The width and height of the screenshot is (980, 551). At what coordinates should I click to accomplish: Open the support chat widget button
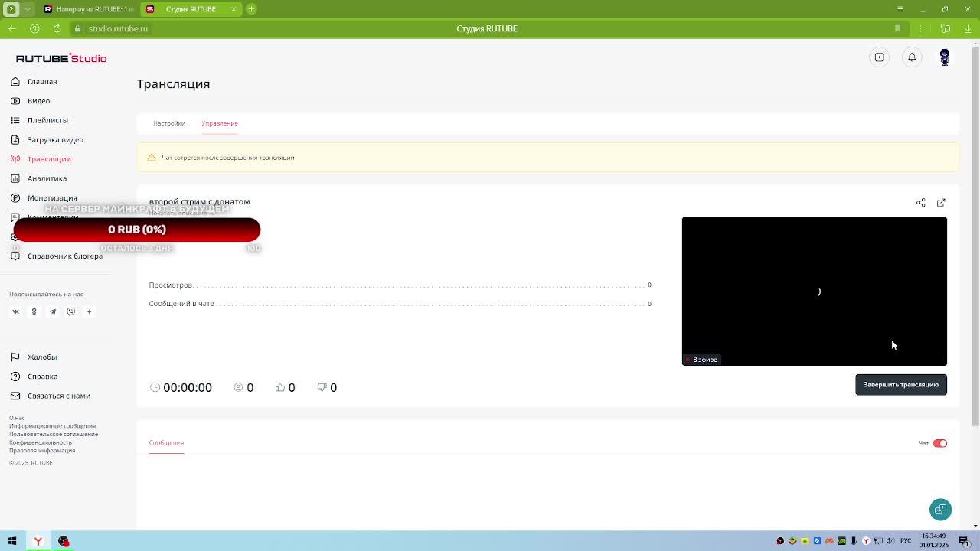(940, 509)
